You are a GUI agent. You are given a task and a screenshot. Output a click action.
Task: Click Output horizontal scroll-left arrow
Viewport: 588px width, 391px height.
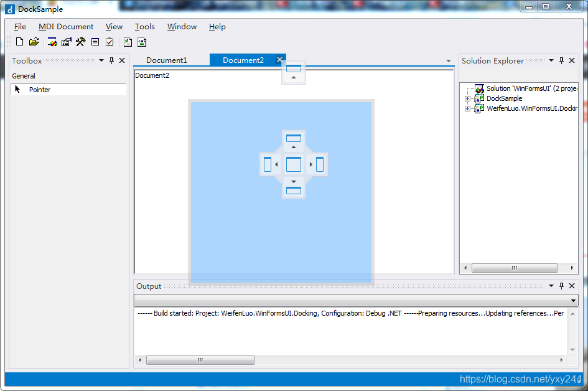tap(140, 360)
